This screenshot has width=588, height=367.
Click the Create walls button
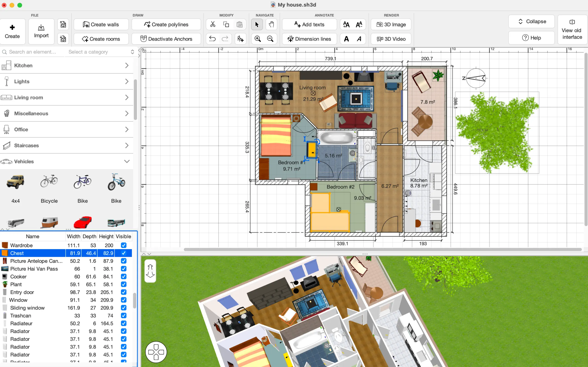101,25
